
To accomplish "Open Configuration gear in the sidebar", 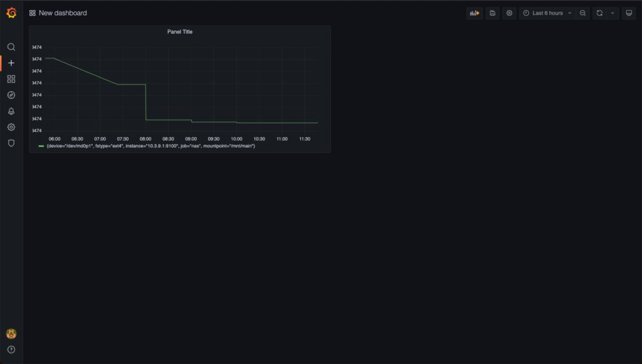I will click(x=11, y=127).
